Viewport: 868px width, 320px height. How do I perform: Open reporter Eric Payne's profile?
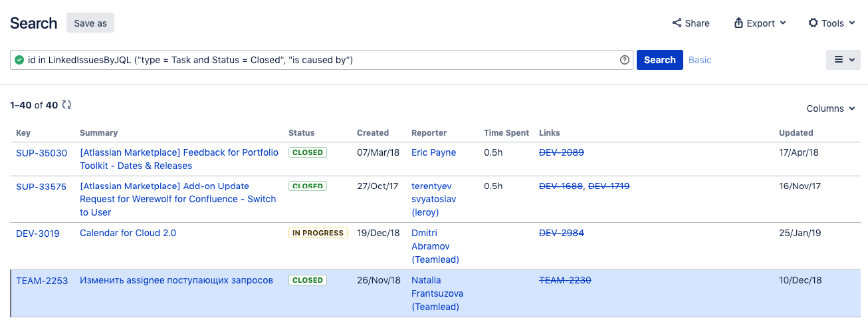433,152
